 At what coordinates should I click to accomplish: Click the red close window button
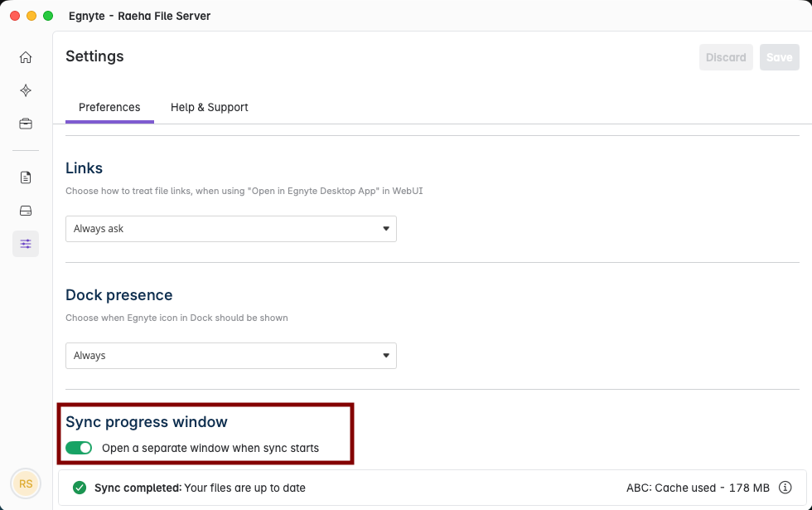15,16
